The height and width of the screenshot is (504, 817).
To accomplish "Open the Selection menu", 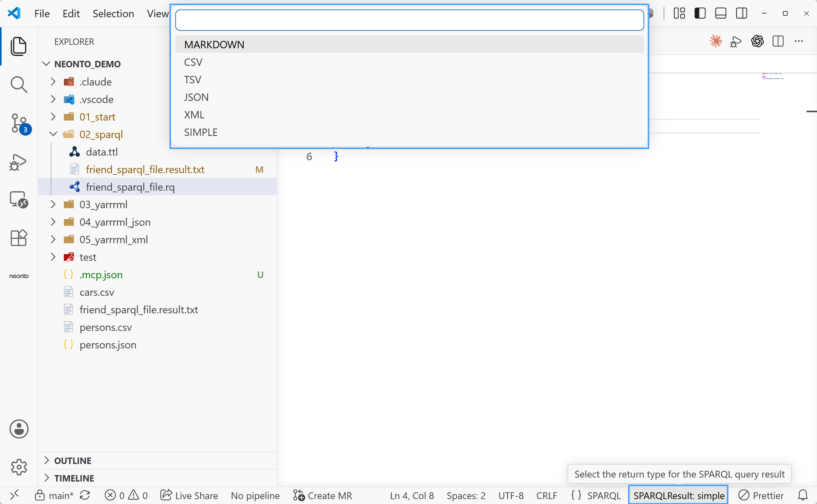I will 113,13.
